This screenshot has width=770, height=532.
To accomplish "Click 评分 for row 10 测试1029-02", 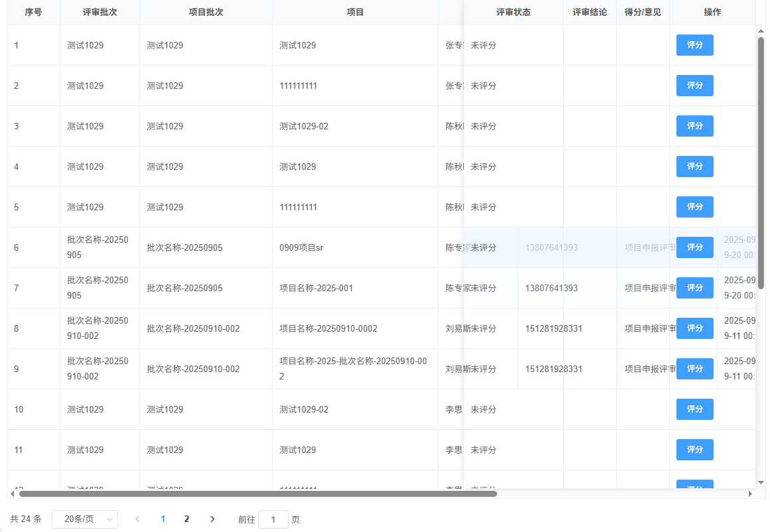I will (694, 409).
